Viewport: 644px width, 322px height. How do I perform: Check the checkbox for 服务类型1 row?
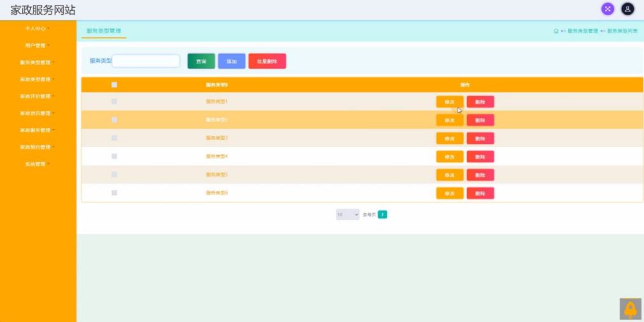tap(114, 101)
